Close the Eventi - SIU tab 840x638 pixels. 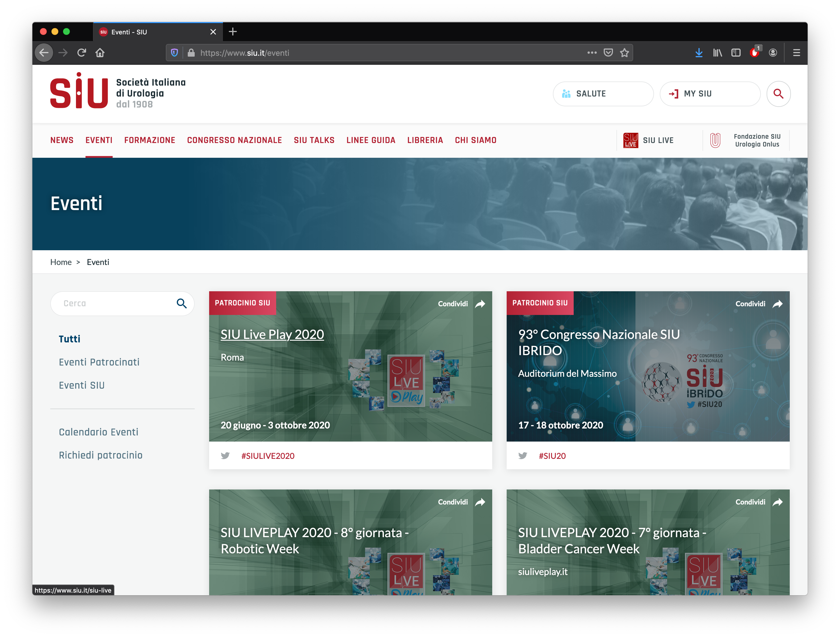(x=213, y=32)
